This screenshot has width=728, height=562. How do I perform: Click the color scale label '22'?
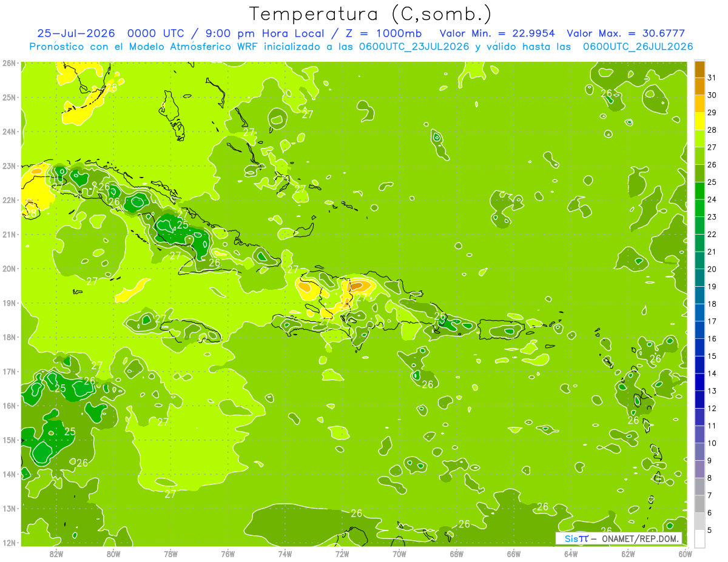[712, 235]
